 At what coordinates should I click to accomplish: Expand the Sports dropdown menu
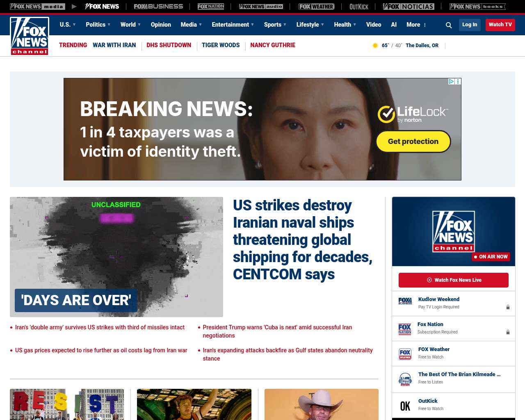(x=275, y=25)
